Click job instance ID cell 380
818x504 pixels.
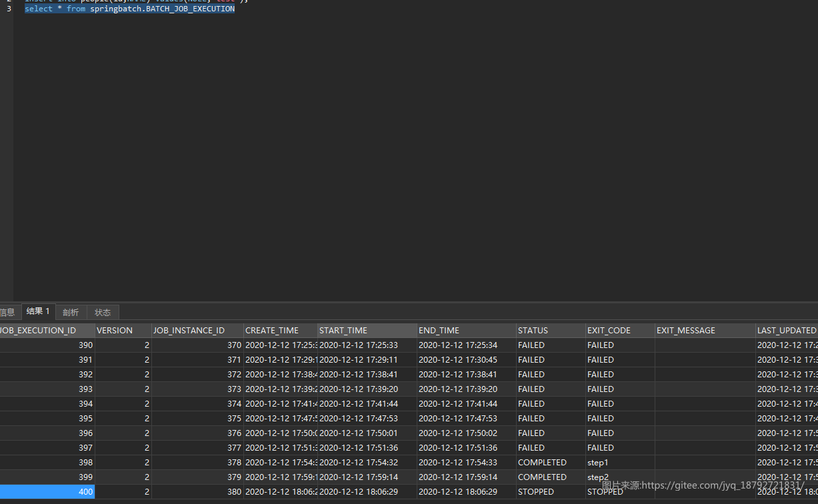pyautogui.click(x=198, y=492)
